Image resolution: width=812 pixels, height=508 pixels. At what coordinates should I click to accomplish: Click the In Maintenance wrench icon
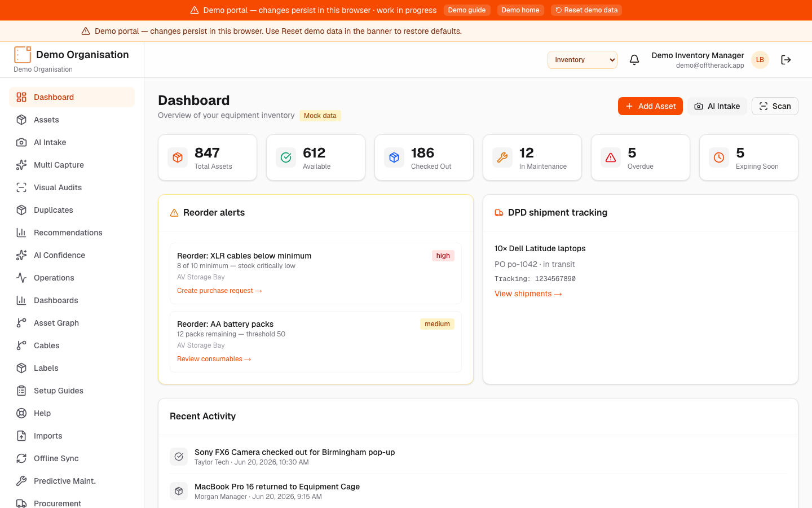(502, 157)
